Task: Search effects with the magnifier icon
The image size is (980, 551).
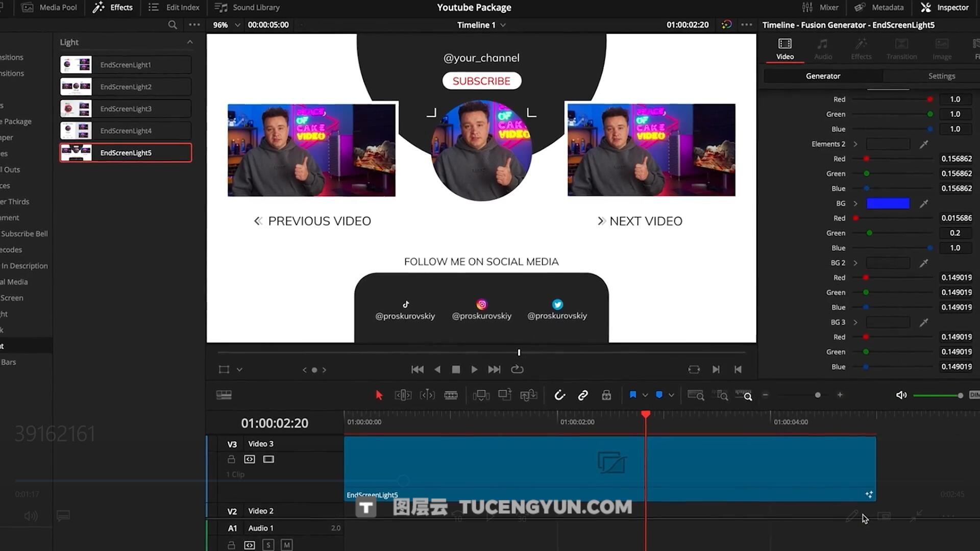Action: (x=173, y=24)
